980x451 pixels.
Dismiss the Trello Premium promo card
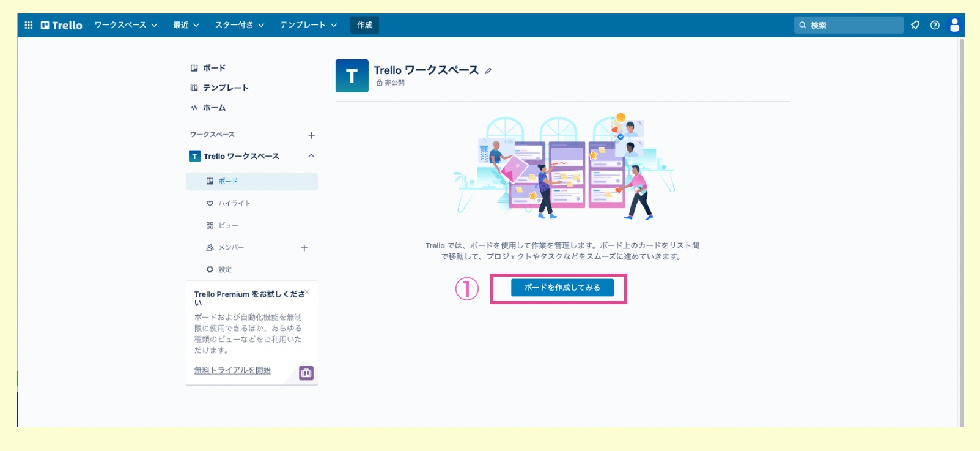[308, 292]
